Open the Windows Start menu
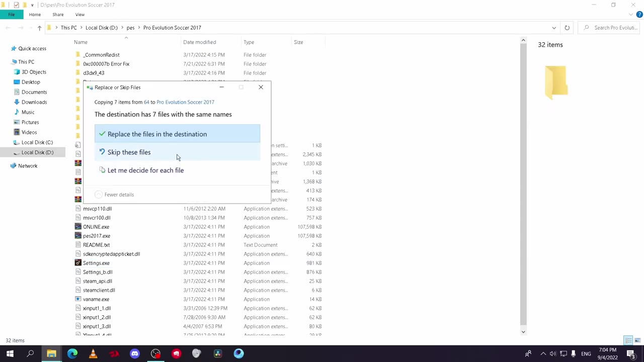The image size is (644, 362). click(x=10, y=354)
